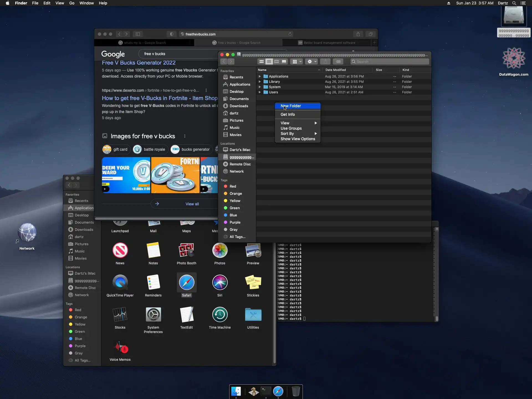This screenshot has height=399, width=532.
Task: Select list view toggle in Finder toolbar
Action: tap(269, 62)
